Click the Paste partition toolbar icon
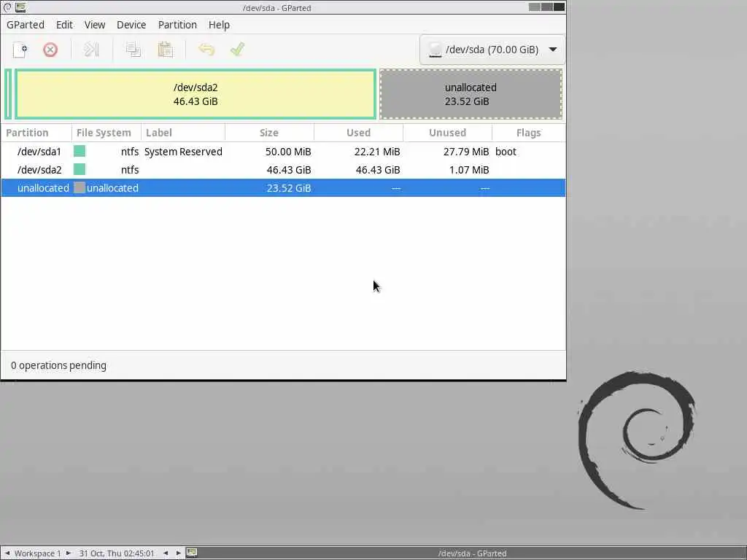The width and height of the screenshot is (747, 560). pos(166,50)
